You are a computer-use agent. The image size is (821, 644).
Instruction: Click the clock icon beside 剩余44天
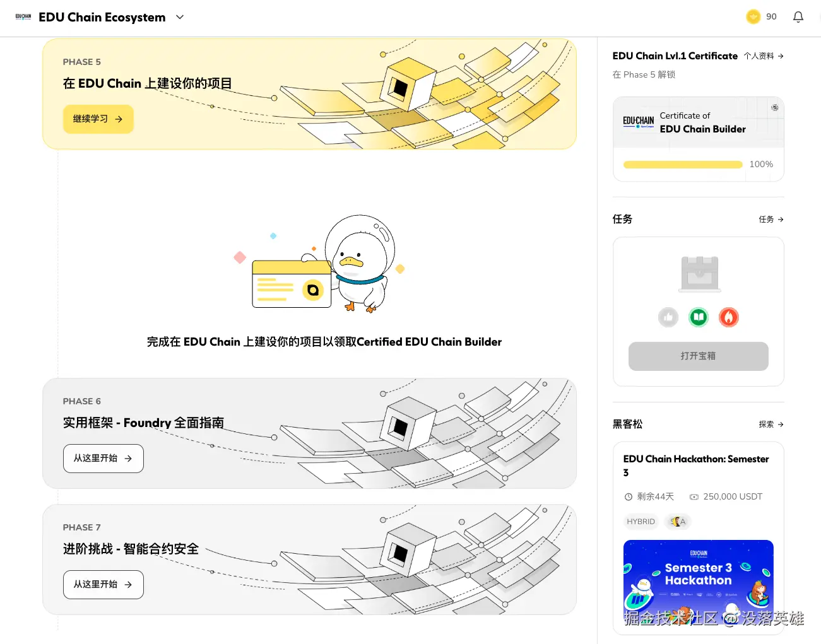[x=629, y=497]
